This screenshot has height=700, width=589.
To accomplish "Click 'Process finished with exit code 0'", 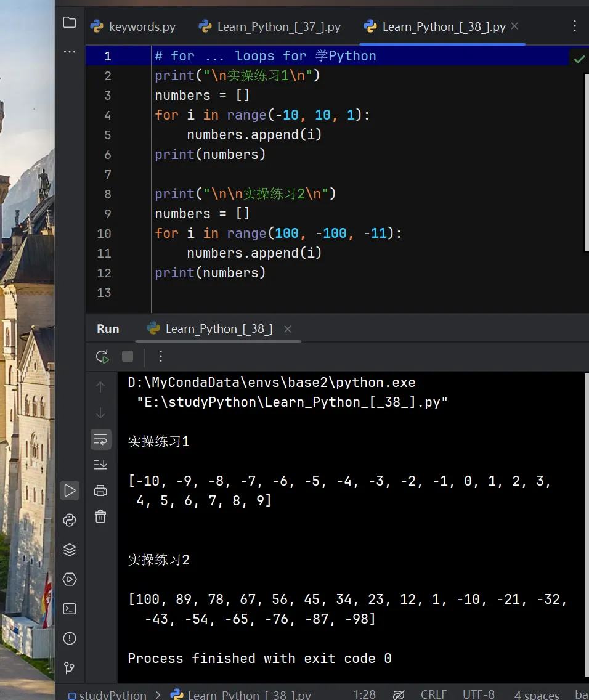I will point(260,659).
